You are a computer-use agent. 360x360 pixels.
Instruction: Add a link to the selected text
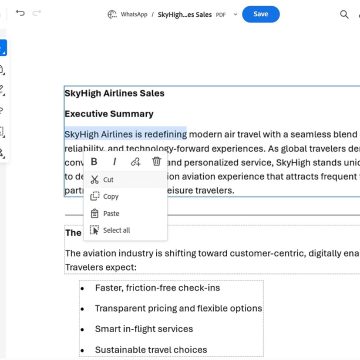click(x=135, y=162)
